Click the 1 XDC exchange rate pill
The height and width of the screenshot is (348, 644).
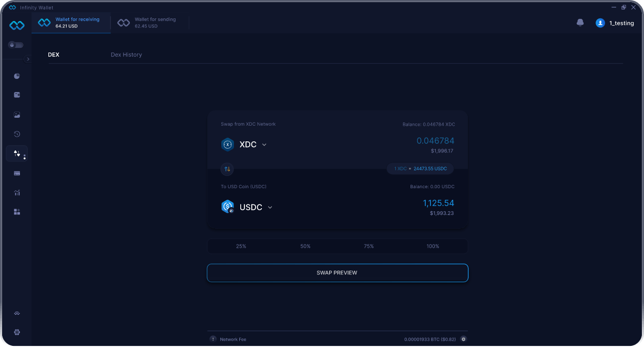click(x=420, y=169)
